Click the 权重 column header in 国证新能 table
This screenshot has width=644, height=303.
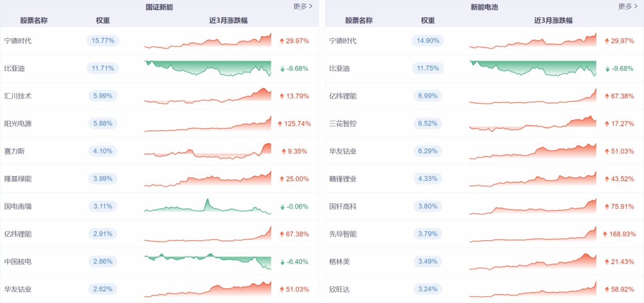[x=103, y=20]
